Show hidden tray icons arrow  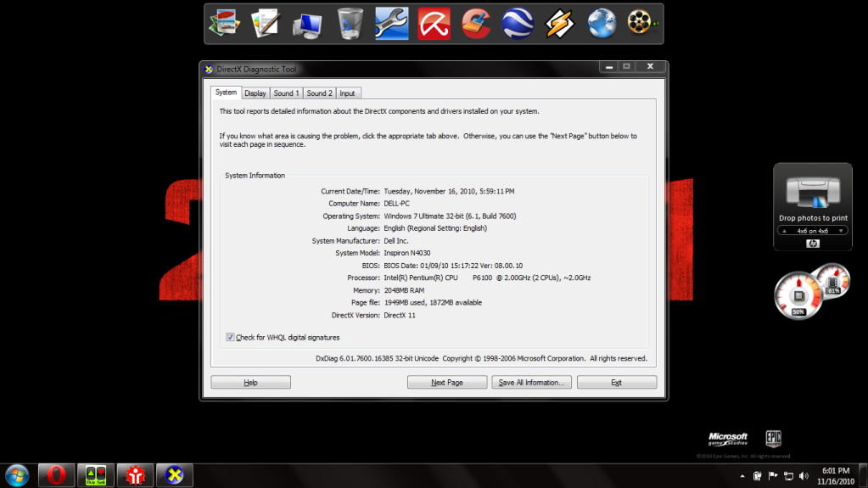742,476
